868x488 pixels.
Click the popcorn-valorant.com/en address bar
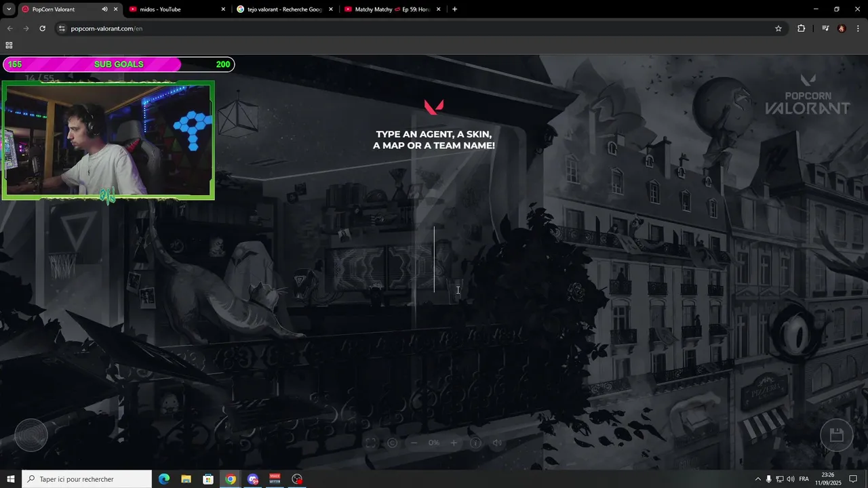pos(420,28)
